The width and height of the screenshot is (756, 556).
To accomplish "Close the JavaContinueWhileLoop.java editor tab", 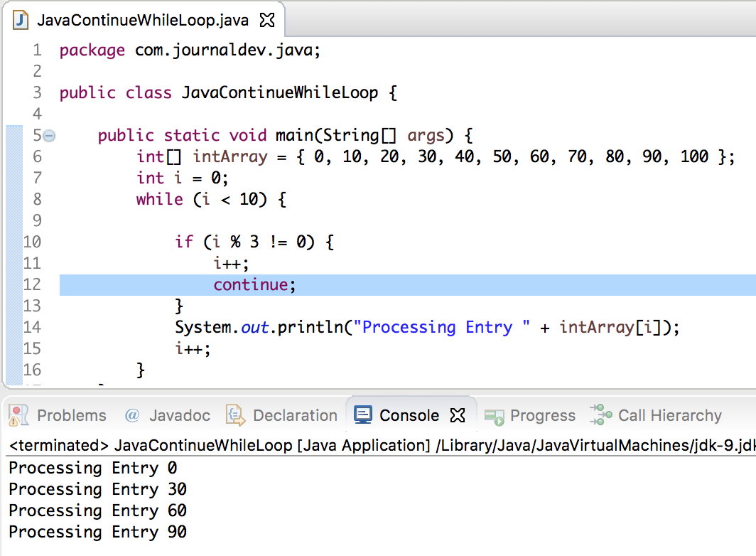I will [x=266, y=21].
